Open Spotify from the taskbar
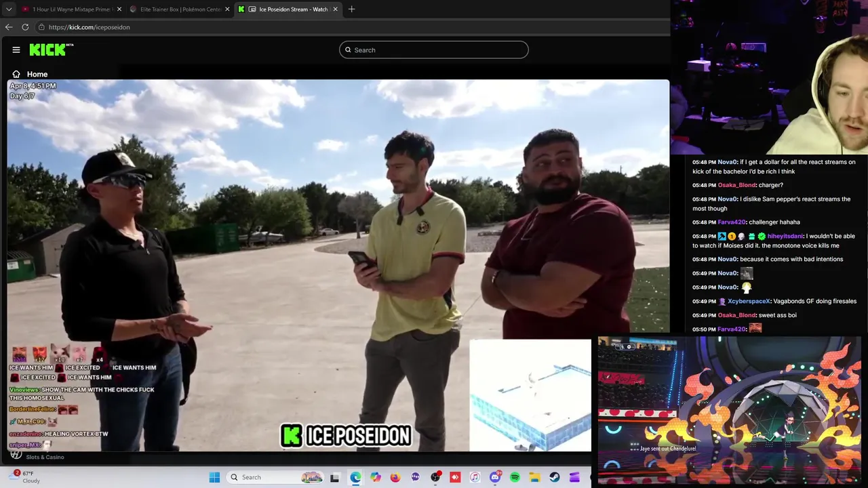 (x=515, y=477)
